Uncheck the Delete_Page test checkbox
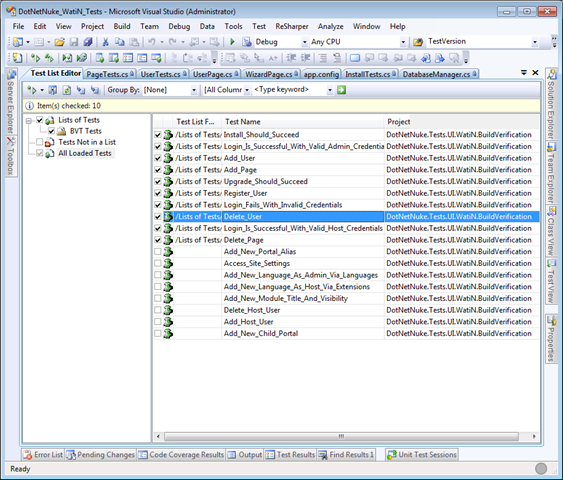Screen dimensions: 563x480 (158, 240)
